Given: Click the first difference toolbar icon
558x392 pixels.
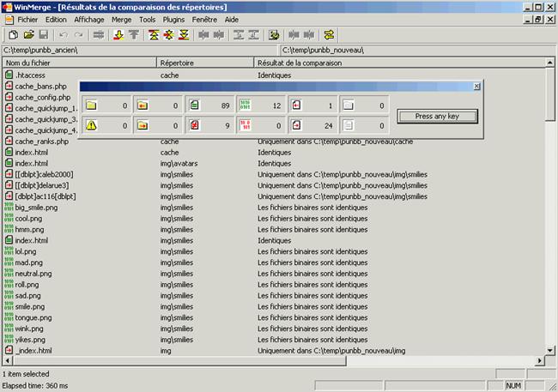Looking at the screenshot, I should [154, 34].
